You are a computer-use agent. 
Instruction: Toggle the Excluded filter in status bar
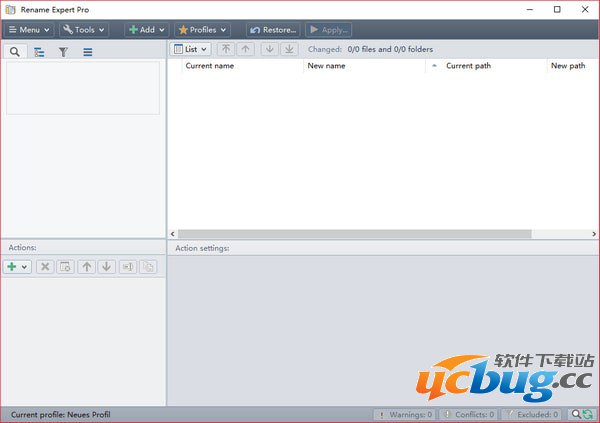tap(533, 414)
